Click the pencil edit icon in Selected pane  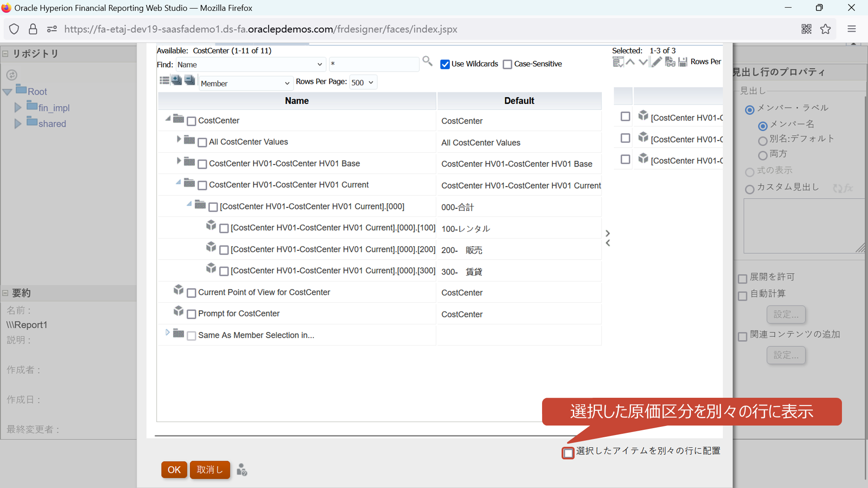point(657,62)
